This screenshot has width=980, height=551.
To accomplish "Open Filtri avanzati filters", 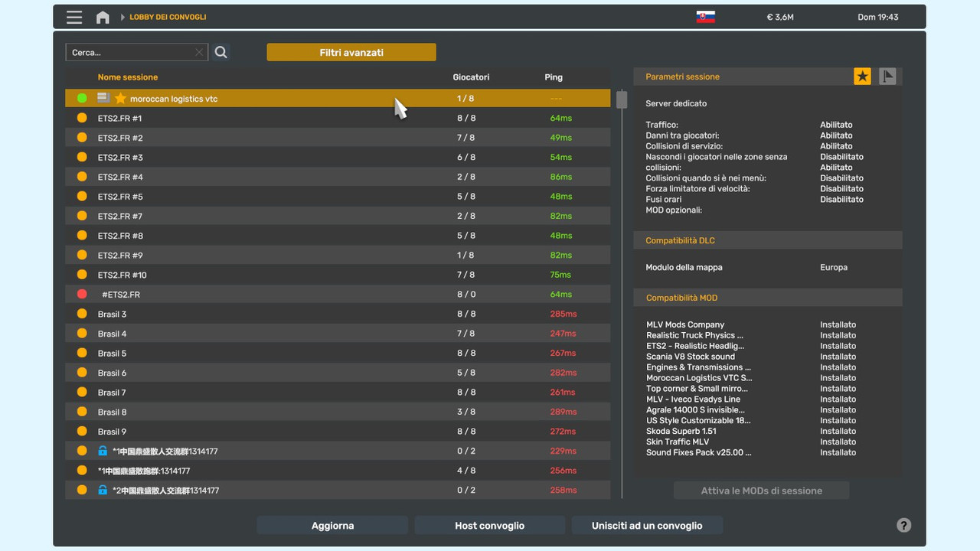I will pyautogui.click(x=351, y=52).
